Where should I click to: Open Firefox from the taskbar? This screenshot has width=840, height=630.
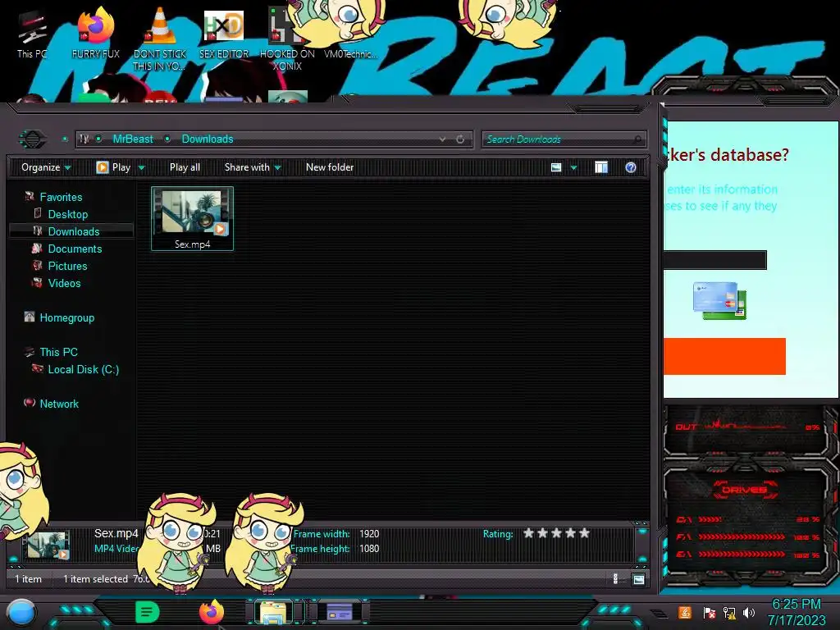211,612
